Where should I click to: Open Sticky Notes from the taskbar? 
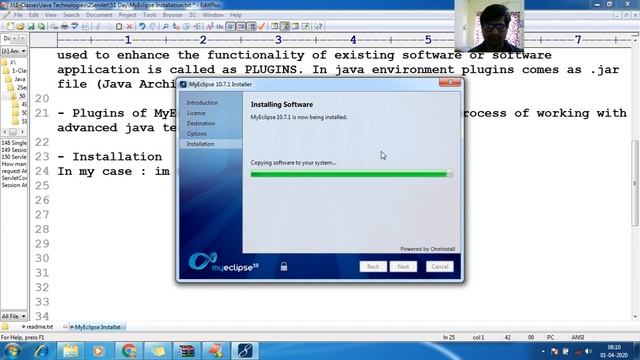[158, 351]
